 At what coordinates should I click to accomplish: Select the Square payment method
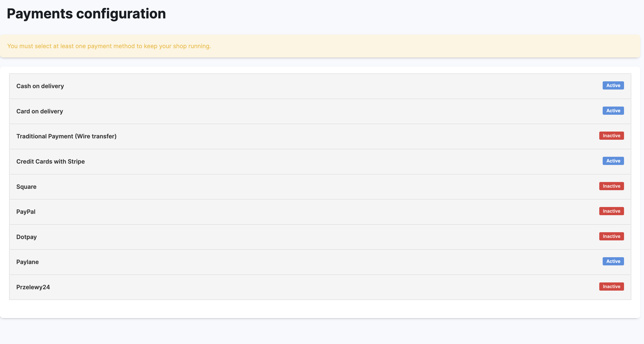tap(26, 187)
